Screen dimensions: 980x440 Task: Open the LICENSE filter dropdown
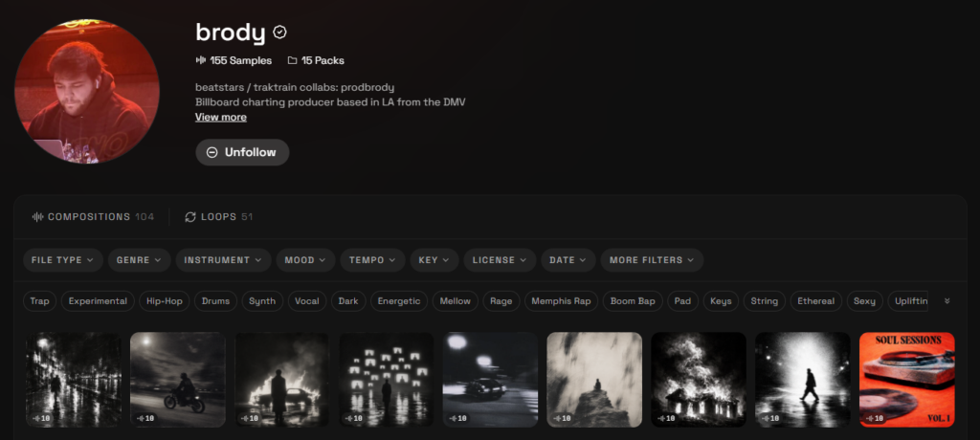pos(500,260)
